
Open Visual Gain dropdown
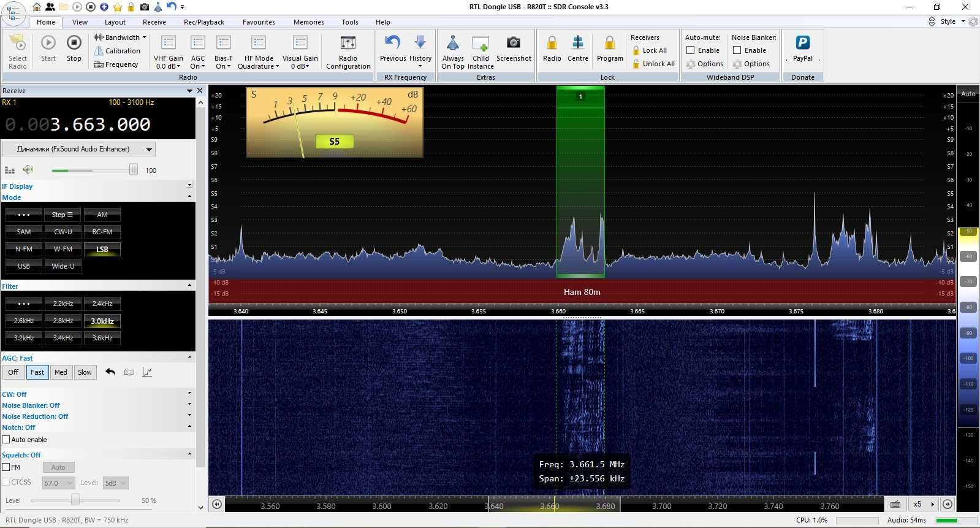[x=300, y=52]
